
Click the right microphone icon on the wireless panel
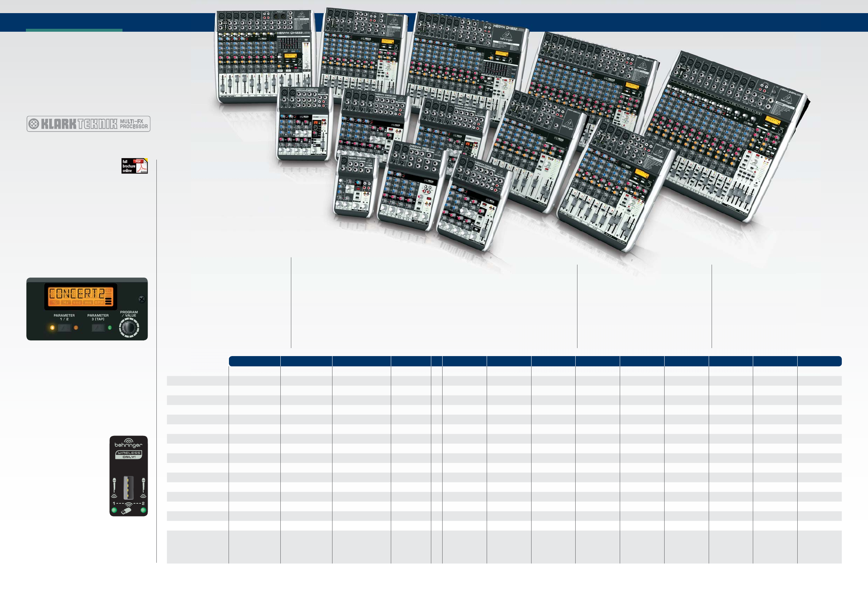[x=143, y=485]
